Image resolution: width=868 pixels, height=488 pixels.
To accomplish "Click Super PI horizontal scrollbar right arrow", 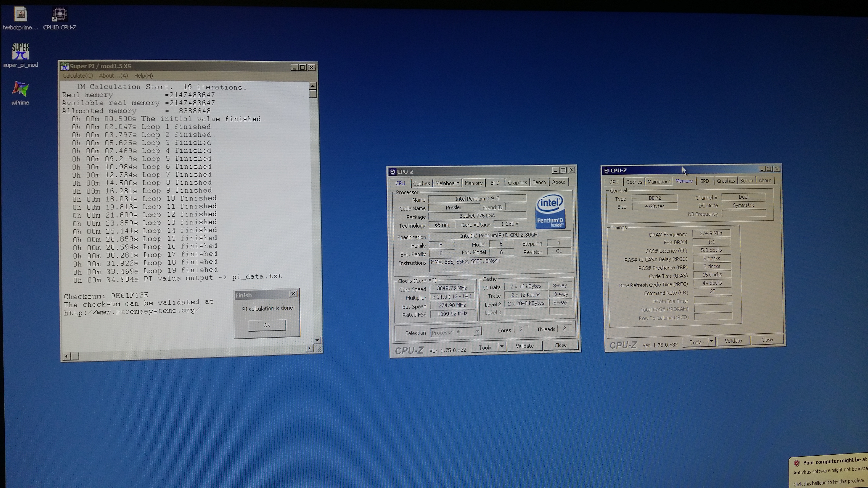I will [x=309, y=348].
